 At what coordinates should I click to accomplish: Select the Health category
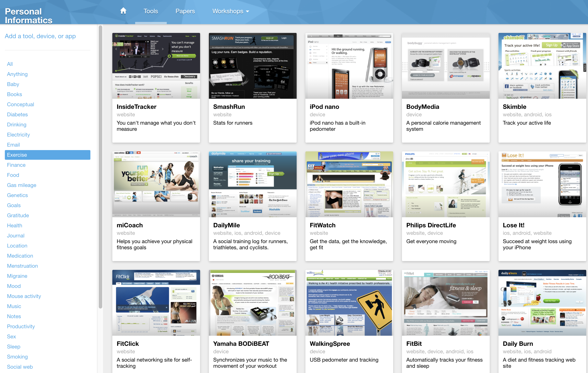14,226
